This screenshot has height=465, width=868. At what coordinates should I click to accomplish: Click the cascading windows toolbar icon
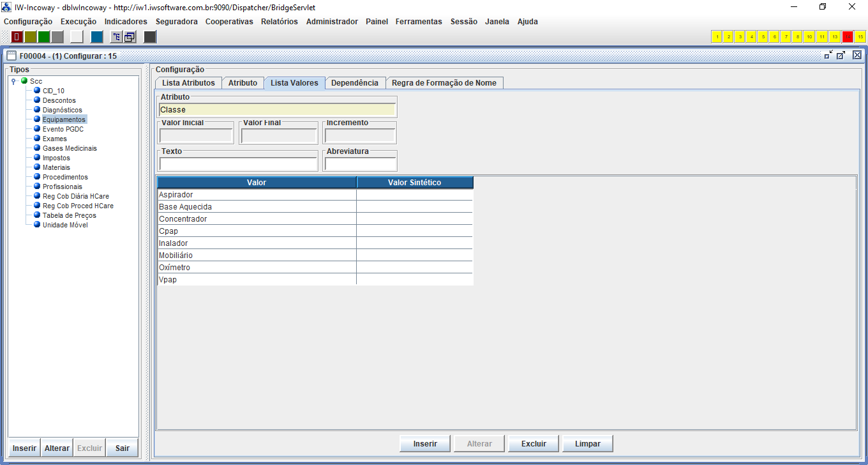129,37
